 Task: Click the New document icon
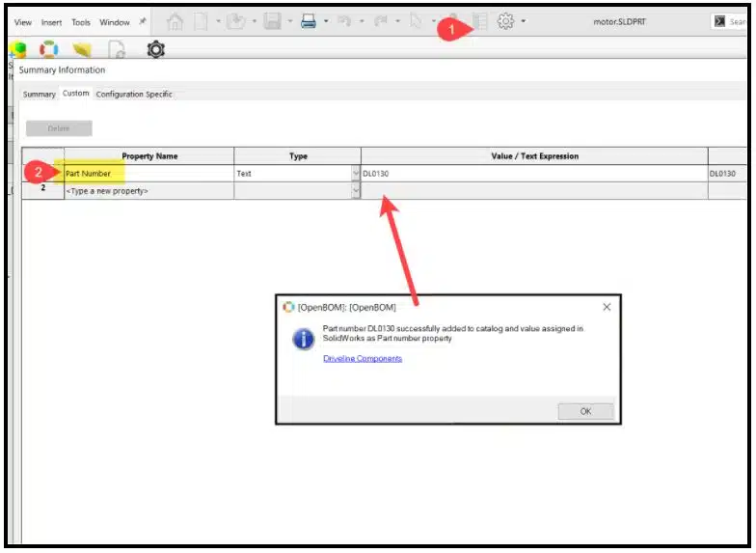201,21
